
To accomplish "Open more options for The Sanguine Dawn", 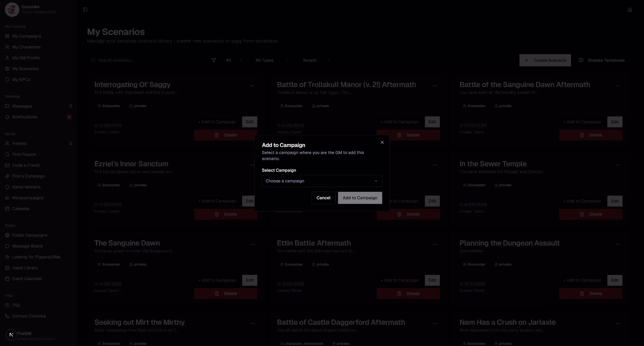I will pos(252,244).
